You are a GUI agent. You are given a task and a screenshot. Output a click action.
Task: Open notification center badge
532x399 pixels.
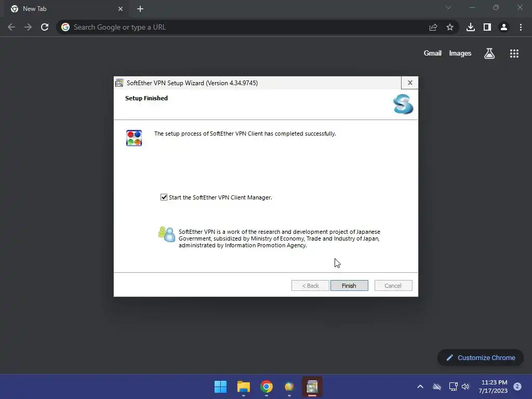click(x=517, y=387)
